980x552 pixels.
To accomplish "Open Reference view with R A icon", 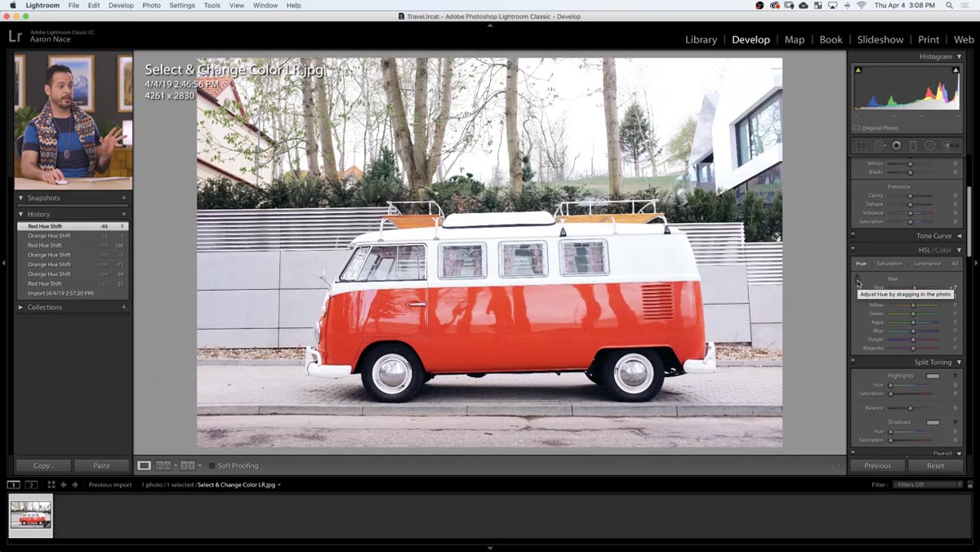I will click(x=163, y=465).
